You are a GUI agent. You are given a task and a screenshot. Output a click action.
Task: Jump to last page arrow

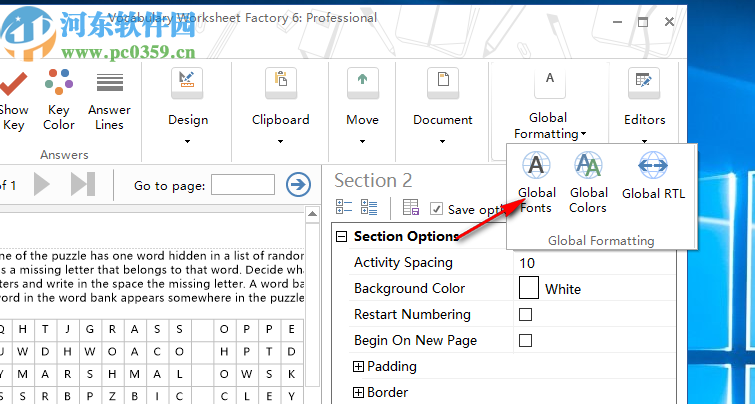click(82, 184)
